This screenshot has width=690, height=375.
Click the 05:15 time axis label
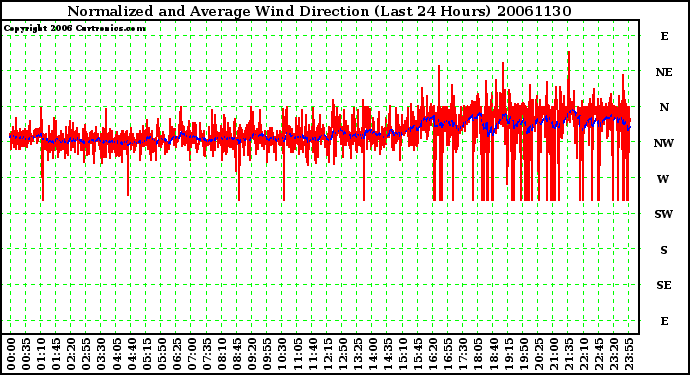[x=147, y=354]
